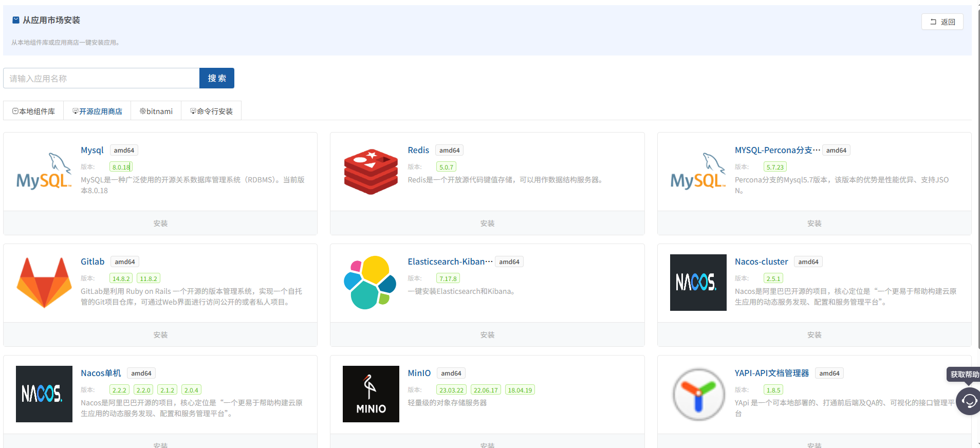Click the 返回 back button

pos(942,22)
